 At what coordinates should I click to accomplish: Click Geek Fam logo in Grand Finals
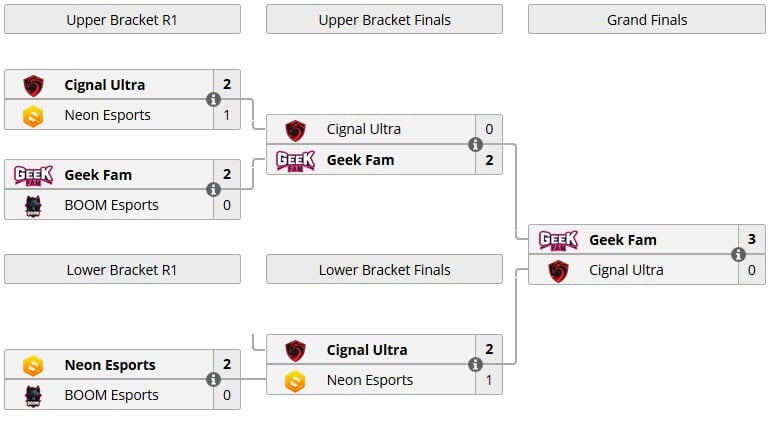(x=558, y=240)
